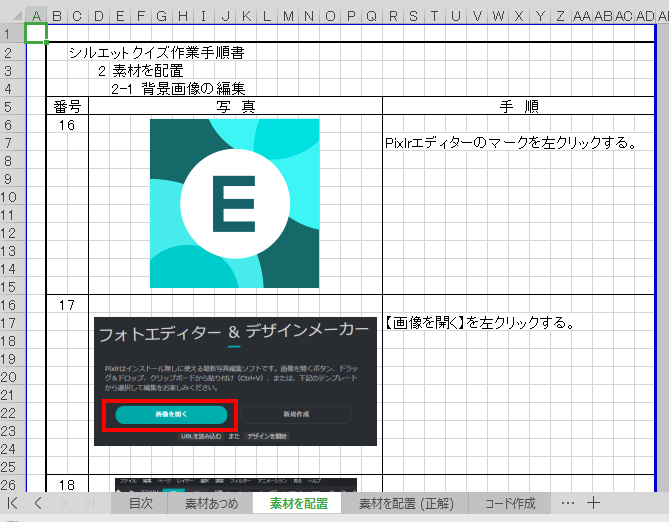Click the step number 18 cell
Screen dimensions: 669x522
click(67, 485)
